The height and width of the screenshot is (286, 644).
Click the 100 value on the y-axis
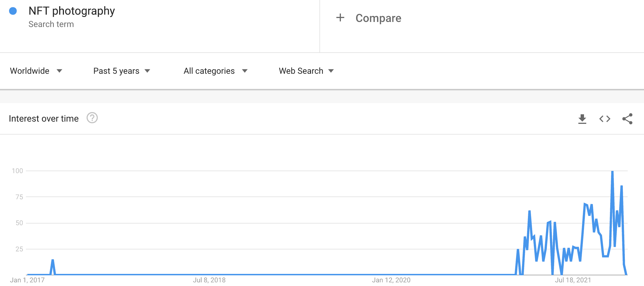[x=17, y=171]
